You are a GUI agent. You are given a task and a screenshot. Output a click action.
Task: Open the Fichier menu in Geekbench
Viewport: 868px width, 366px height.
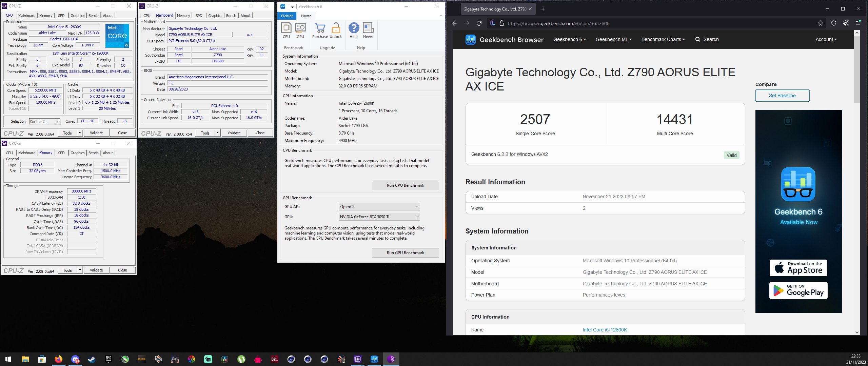pyautogui.click(x=287, y=16)
